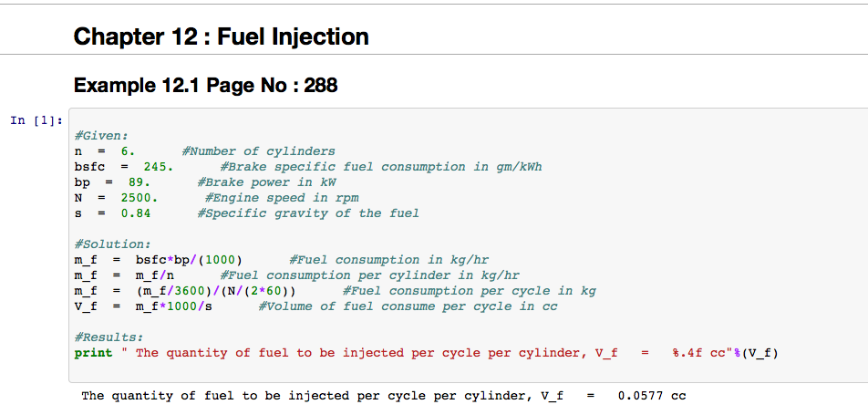Viewport: 868px width, 415px height.
Task: Click the #Number of cylinders comment
Action: (258, 150)
